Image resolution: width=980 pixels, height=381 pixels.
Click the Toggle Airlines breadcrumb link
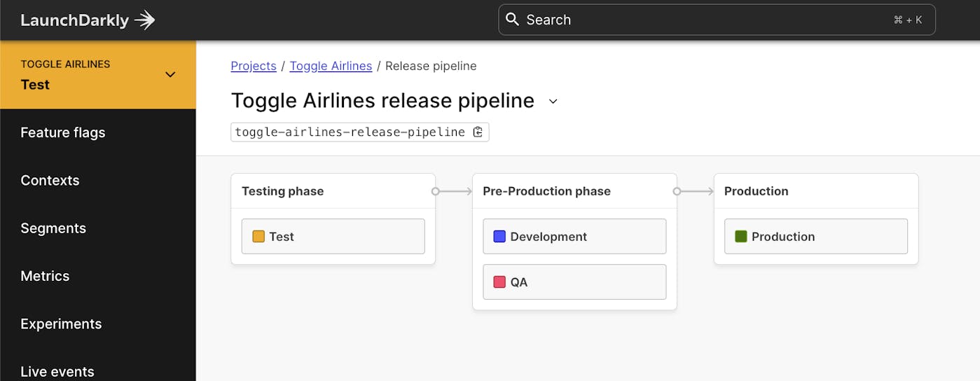pos(331,66)
